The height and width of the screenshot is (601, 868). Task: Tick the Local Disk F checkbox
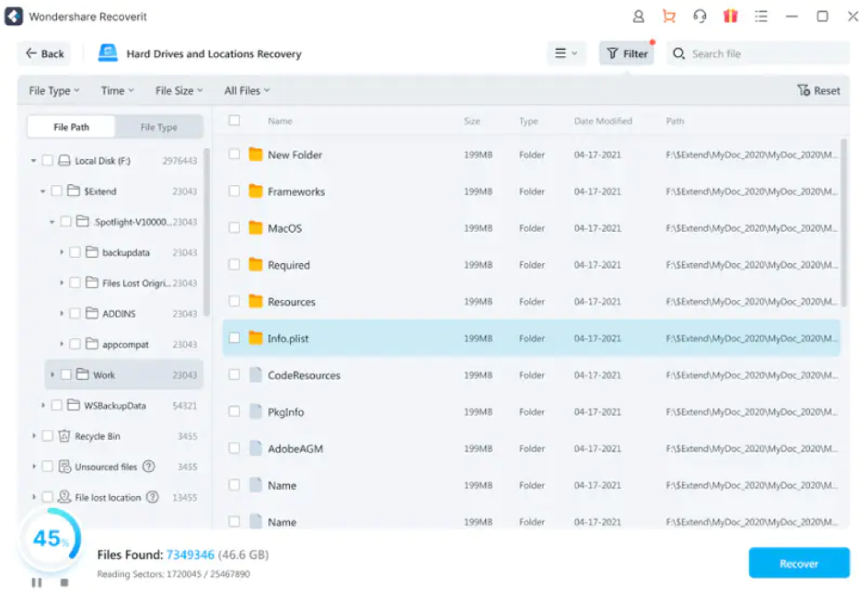click(48, 160)
